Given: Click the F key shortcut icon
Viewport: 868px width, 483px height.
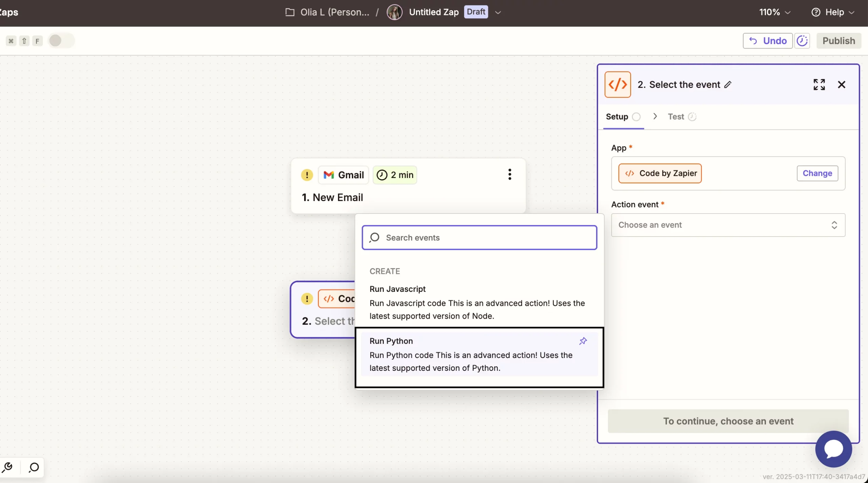Looking at the screenshot, I should tap(37, 41).
